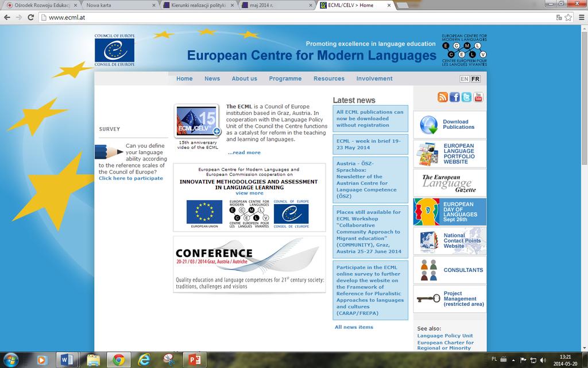Open news: ECML week in brief 19-23 May
Viewport: 588px width, 368px height.
point(370,144)
